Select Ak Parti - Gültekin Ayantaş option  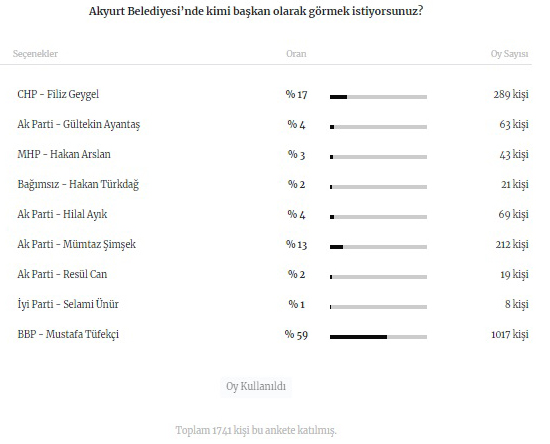[79, 125]
